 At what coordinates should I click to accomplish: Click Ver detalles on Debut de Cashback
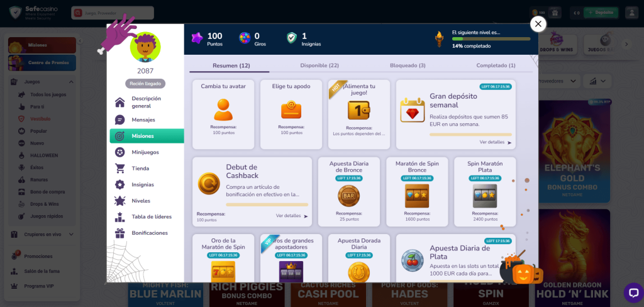292,216
